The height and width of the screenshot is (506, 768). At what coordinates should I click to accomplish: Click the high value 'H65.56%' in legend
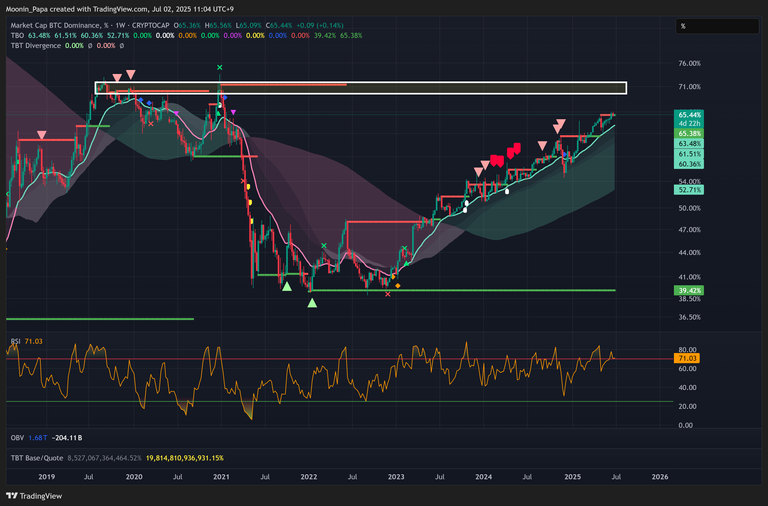pyautogui.click(x=218, y=25)
